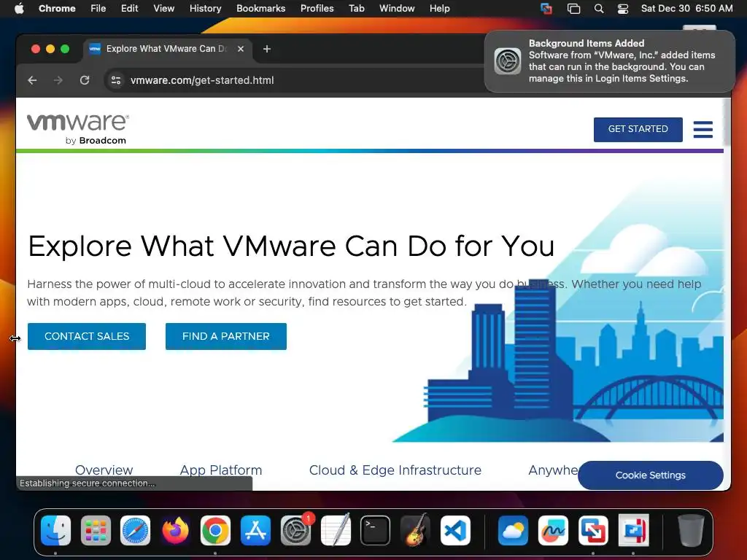Open the Help menu
The height and width of the screenshot is (560, 747).
pyautogui.click(x=439, y=9)
